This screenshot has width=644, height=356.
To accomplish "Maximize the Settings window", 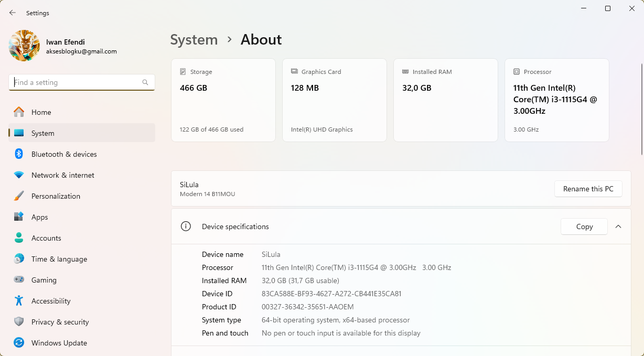I will pyautogui.click(x=608, y=8).
